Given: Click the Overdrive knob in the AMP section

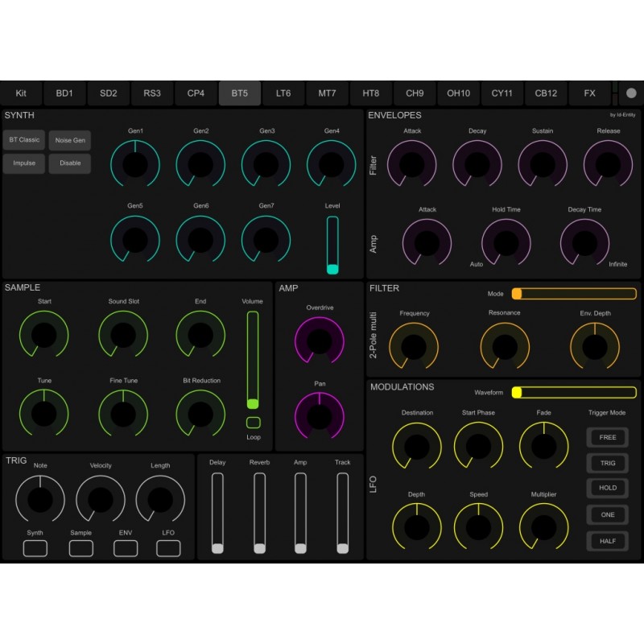Looking at the screenshot, I should (319, 338).
